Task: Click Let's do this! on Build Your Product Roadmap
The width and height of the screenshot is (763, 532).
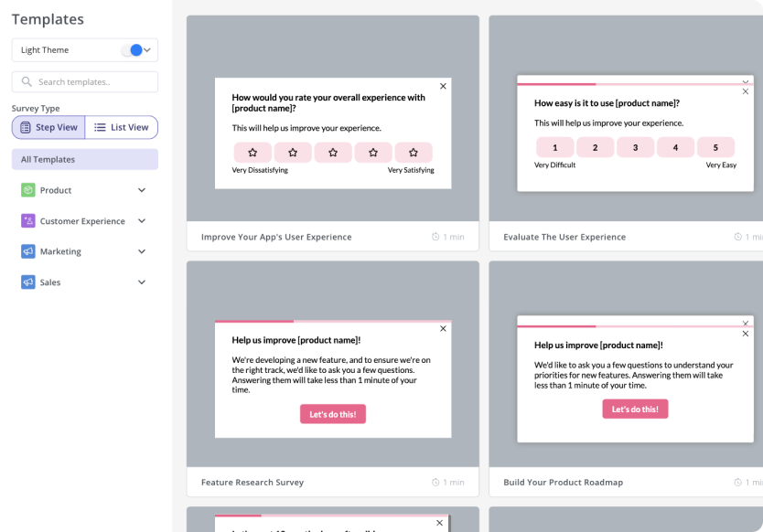Action: pyautogui.click(x=635, y=409)
